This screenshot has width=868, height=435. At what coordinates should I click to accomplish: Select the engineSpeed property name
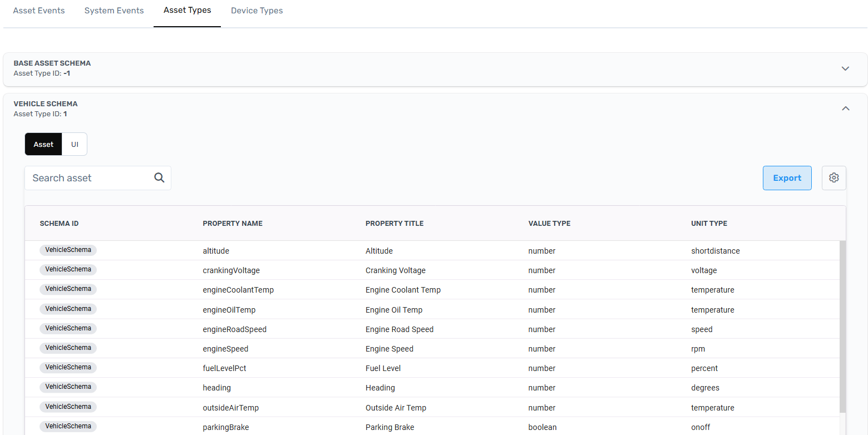point(225,349)
